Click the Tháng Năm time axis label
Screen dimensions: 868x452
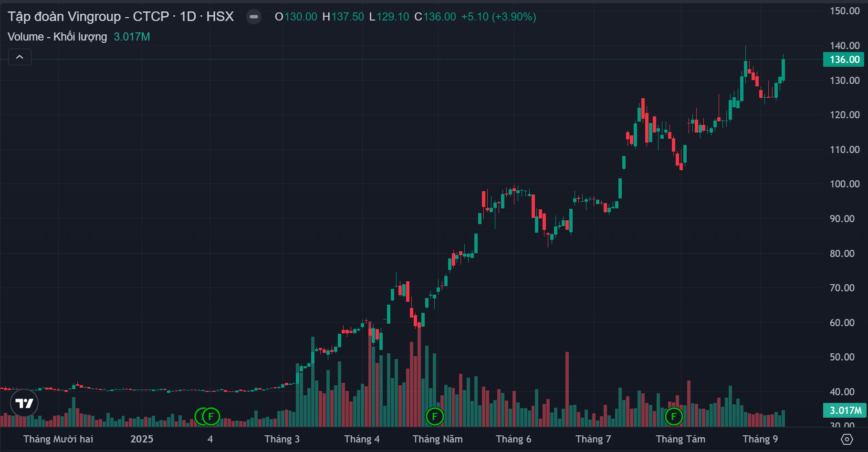coord(438,439)
